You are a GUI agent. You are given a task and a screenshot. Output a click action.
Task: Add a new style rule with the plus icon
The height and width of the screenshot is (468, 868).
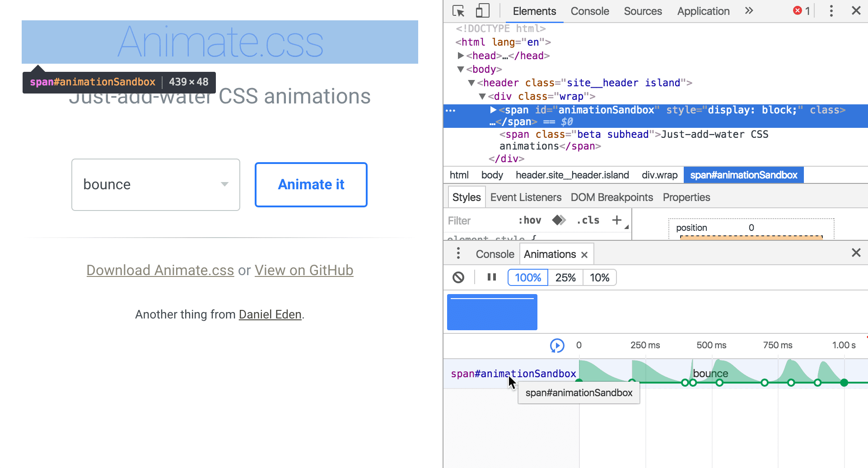point(617,220)
